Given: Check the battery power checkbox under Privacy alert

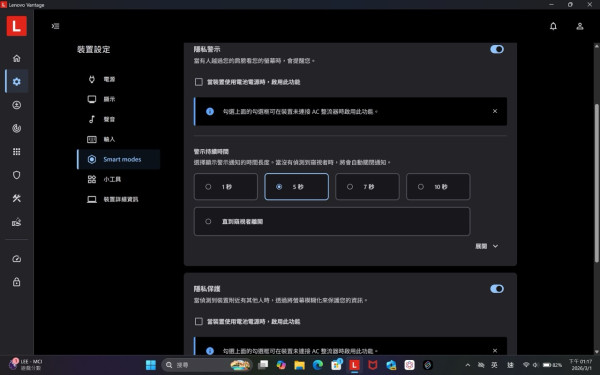Looking at the screenshot, I should (199, 82).
